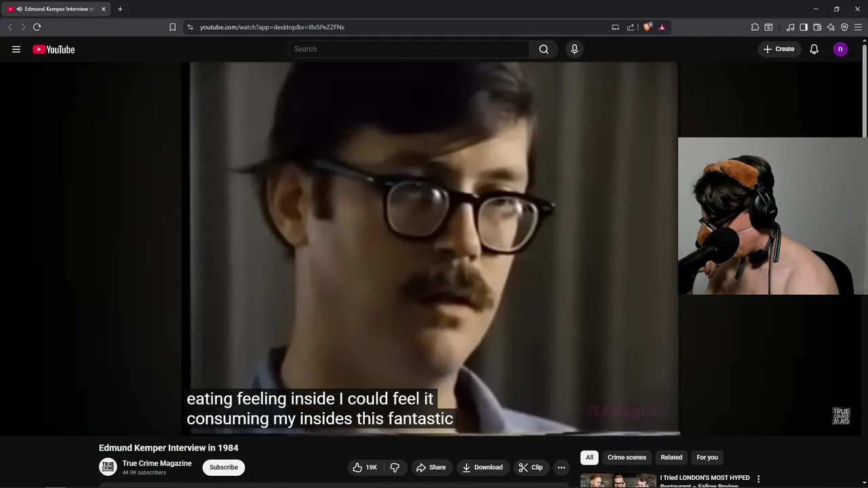Open a new browser tab

click(x=120, y=9)
